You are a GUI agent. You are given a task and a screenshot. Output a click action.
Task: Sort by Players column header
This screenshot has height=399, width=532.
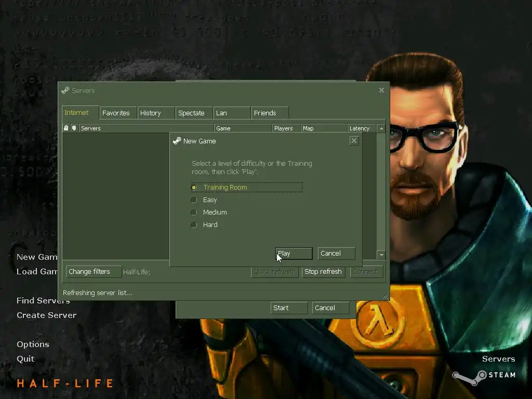[x=286, y=128]
